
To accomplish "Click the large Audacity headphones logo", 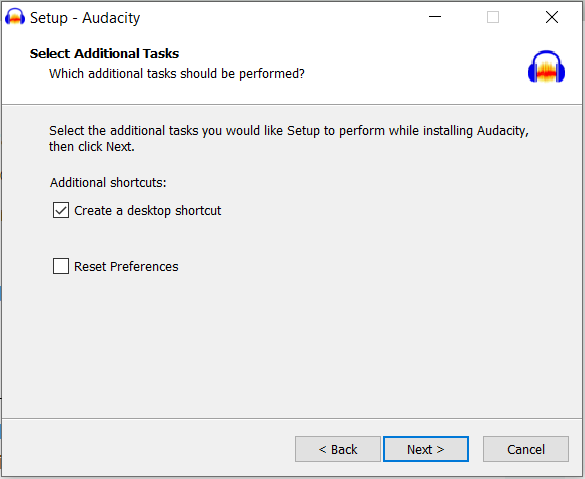I will [546, 66].
